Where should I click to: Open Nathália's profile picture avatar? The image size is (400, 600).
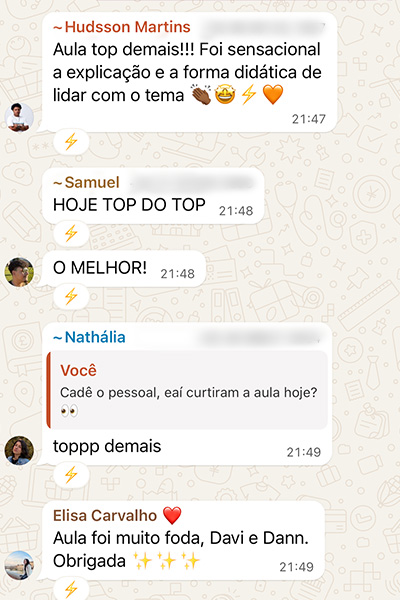click(x=19, y=450)
